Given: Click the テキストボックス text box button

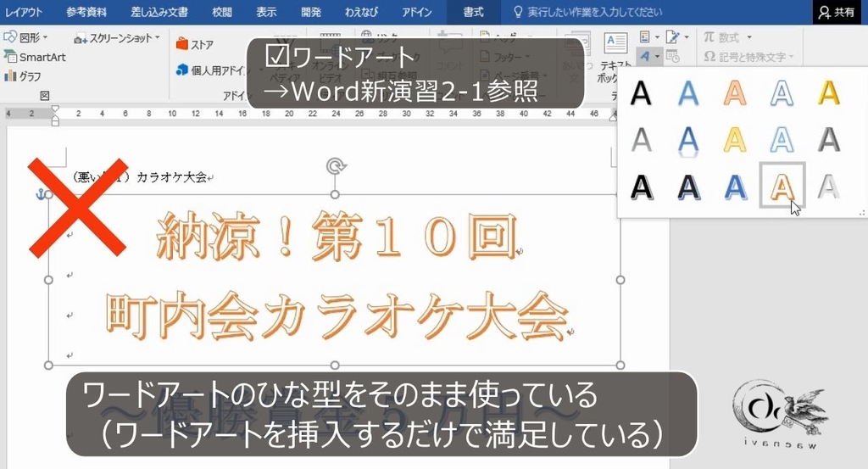Looking at the screenshot, I should point(615,58).
